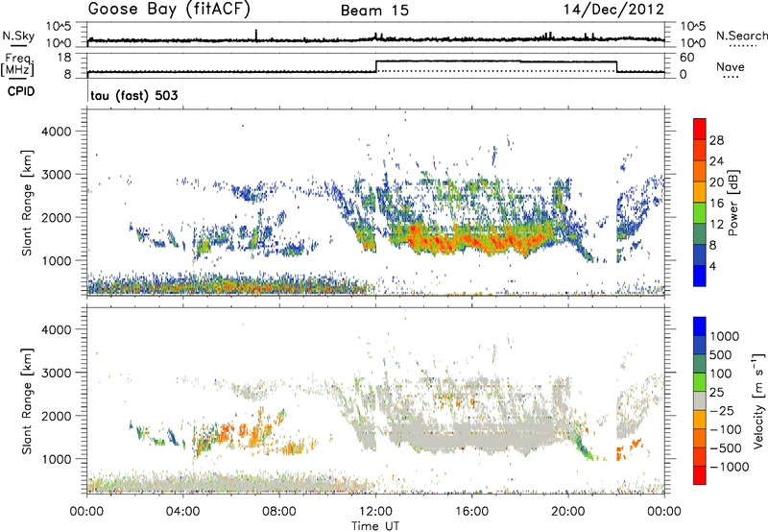Pick the bright blue bottom Power colorbar segment
The image size is (768, 532).
tap(700, 276)
